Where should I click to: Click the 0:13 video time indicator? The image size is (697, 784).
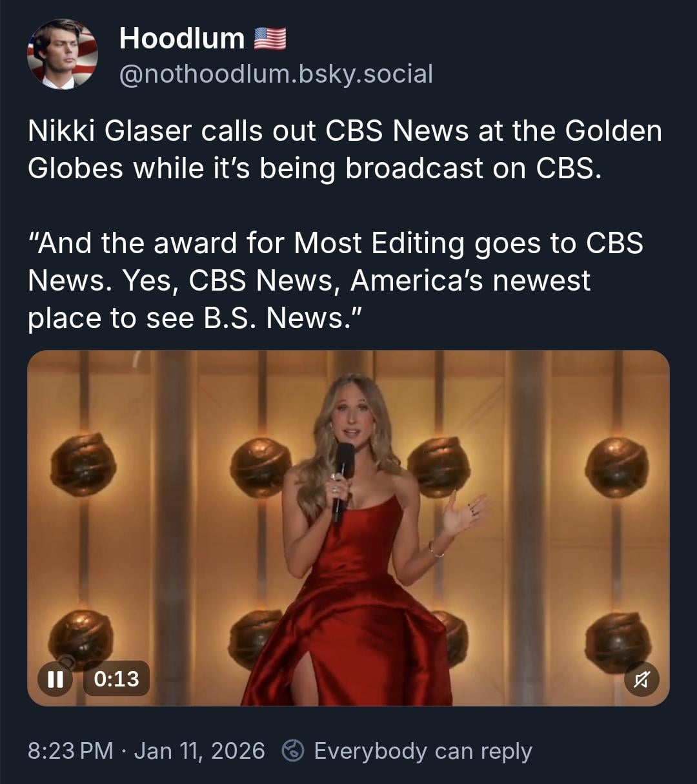116,679
